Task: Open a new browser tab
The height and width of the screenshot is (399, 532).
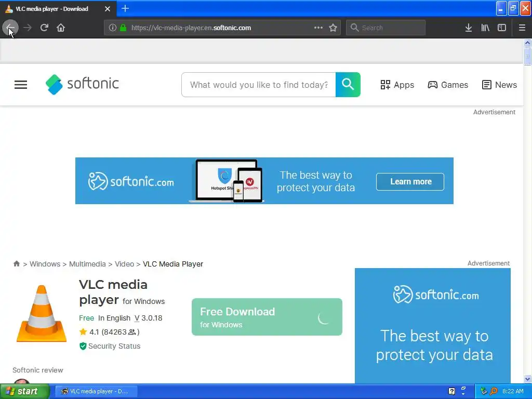Action: point(125,8)
